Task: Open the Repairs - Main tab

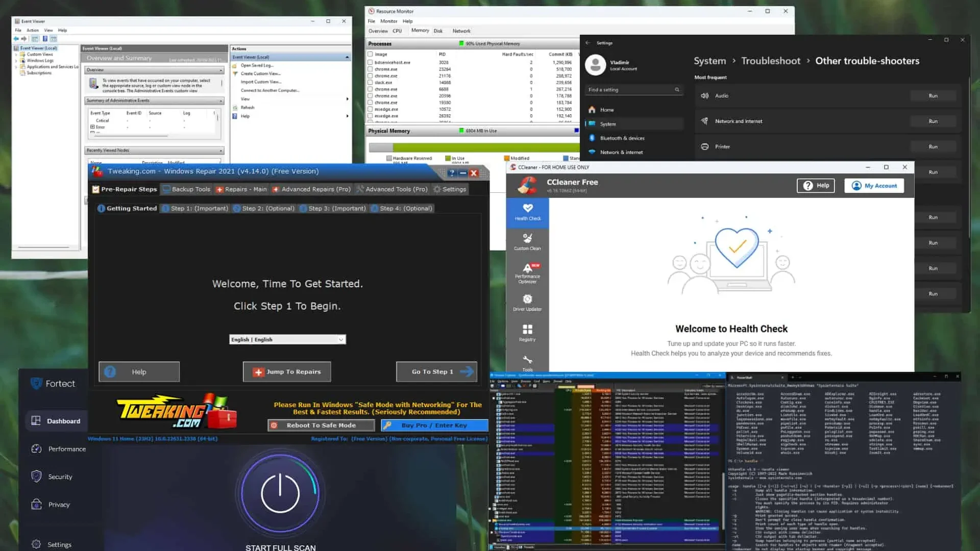Action: coord(241,189)
